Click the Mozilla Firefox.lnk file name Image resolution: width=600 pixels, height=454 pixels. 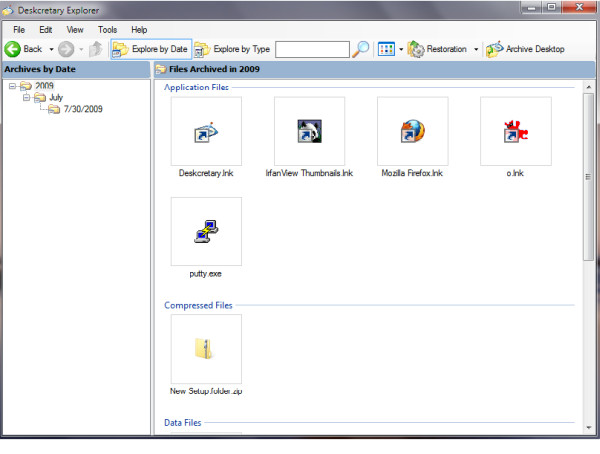click(412, 173)
